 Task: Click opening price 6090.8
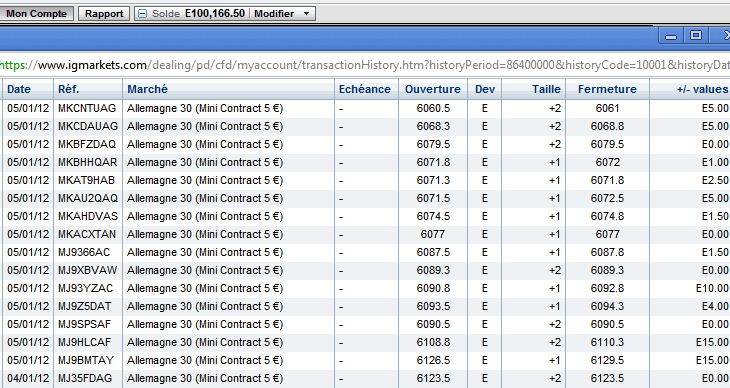point(433,288)
